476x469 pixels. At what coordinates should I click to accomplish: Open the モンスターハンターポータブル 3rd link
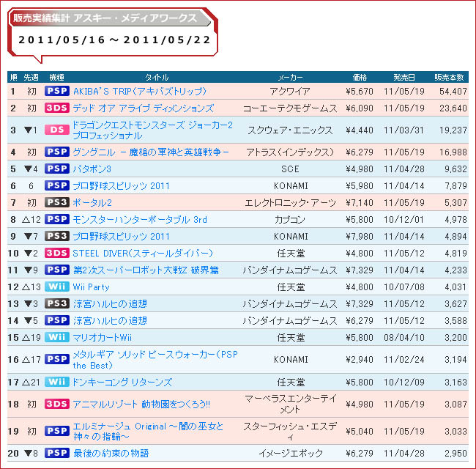click(140, 219)
